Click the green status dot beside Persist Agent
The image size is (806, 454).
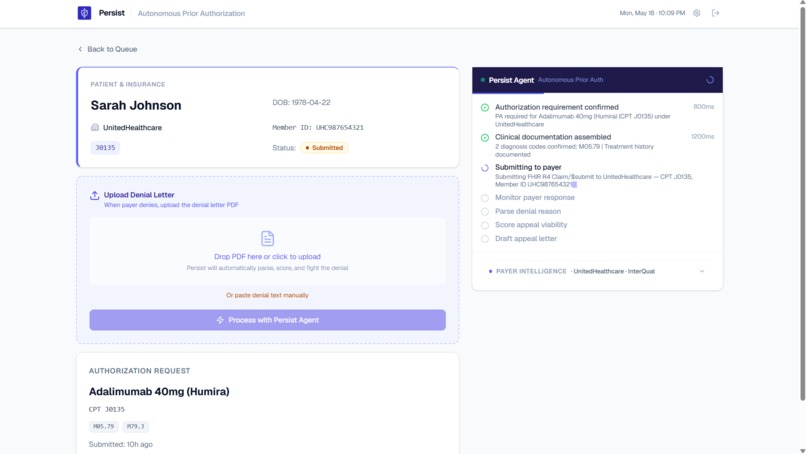pyautogui.click(x=483, y=80)
